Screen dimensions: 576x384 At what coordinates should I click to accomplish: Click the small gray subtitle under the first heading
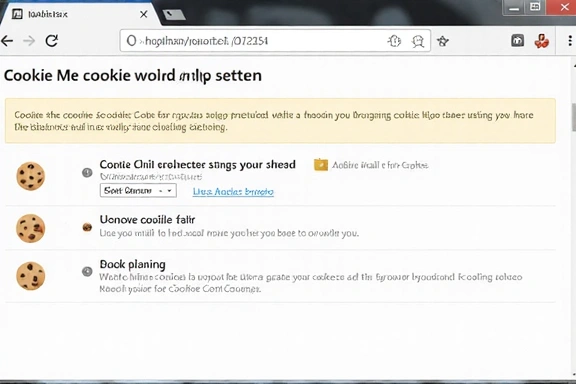(x=151, y=177)
